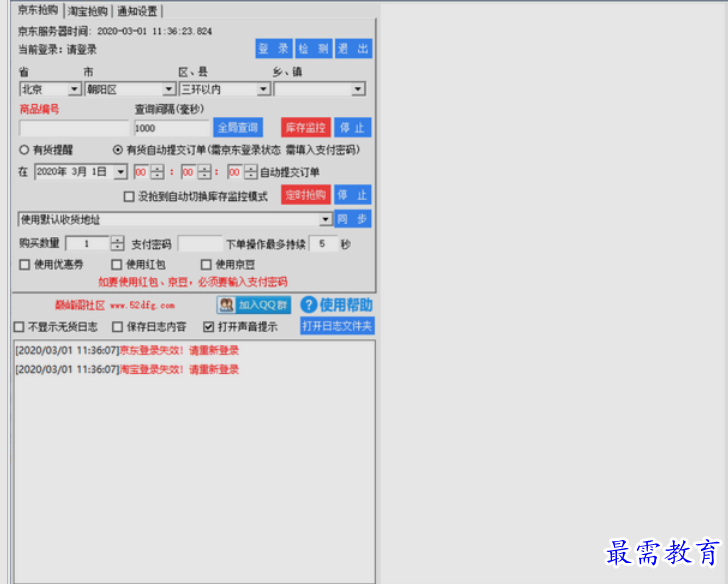Enable the 使用京豆 checkbox
The width and height of the screenshot is (728, 584).
[x=206, y=265]
